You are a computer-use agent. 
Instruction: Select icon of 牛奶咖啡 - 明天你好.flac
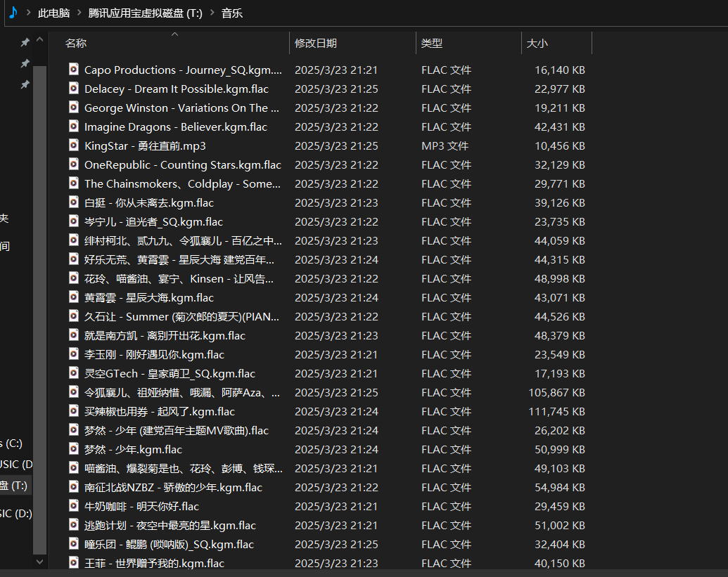[73, 506]
